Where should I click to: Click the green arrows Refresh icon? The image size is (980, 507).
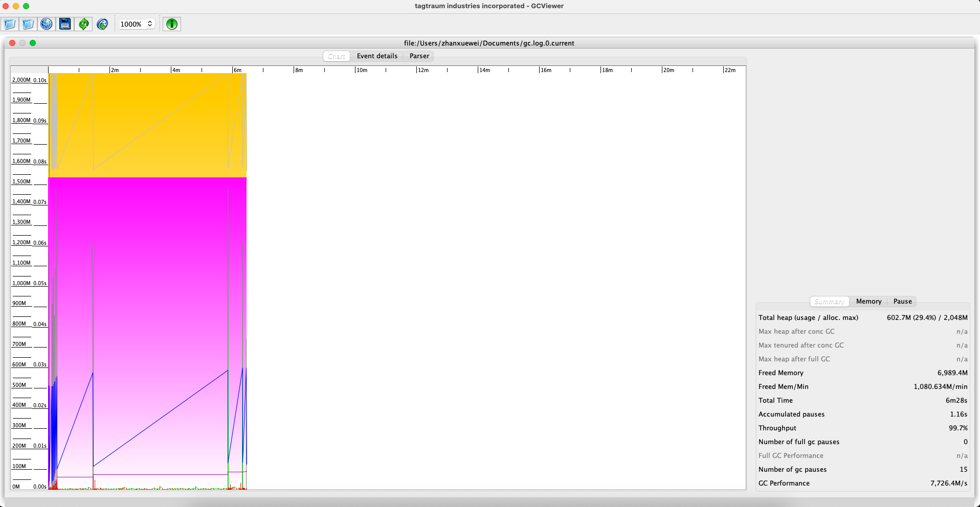coord(83,24)
